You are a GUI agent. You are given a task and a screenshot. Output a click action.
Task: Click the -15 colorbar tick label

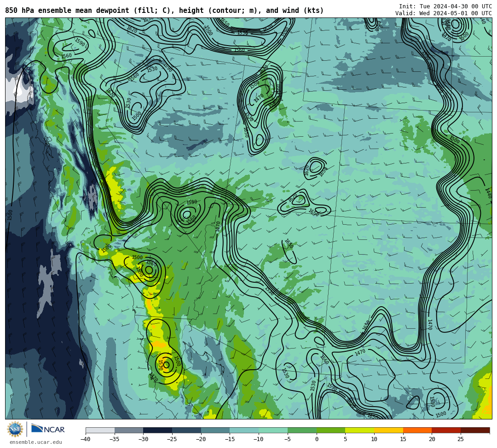[x=230, y=439]
